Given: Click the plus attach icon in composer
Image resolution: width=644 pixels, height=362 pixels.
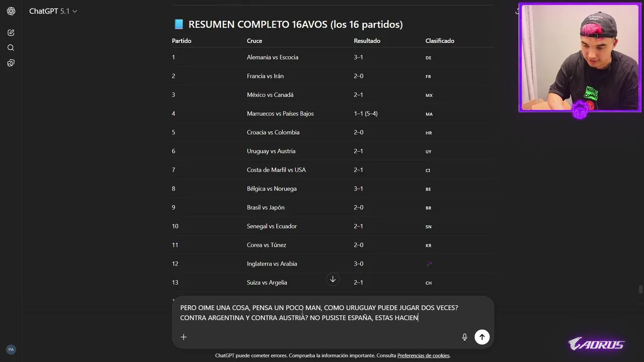Looking at the screenshot, I should coord(184,337).
